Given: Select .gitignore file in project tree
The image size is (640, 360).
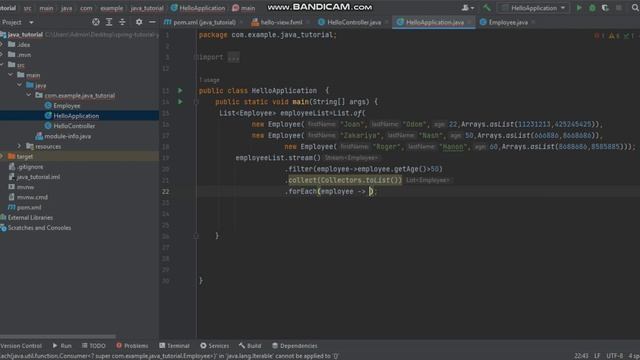Looking at the screenshot, I should click(x=30, y=167).
